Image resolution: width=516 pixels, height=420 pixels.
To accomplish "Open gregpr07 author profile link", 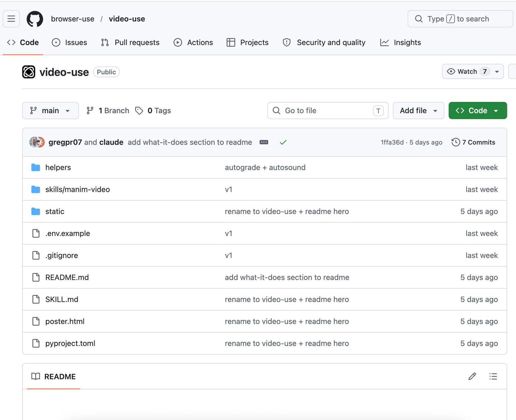I will (x=65, y=142).
